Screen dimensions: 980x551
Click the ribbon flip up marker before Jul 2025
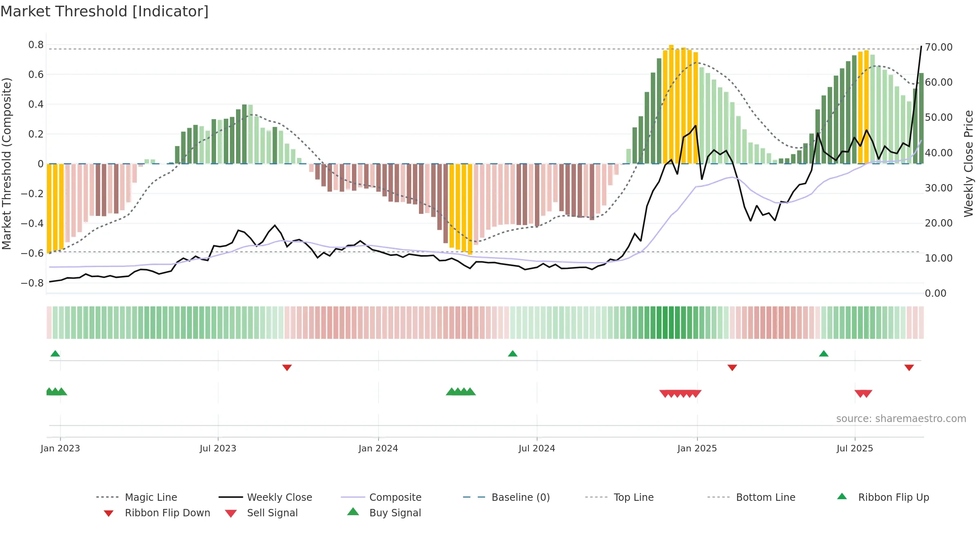824,353
